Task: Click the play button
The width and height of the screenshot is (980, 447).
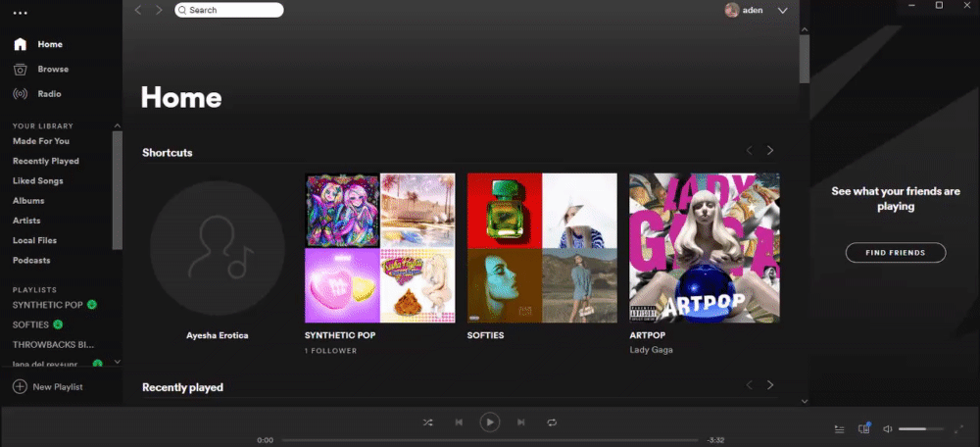Action: (490, 422)
